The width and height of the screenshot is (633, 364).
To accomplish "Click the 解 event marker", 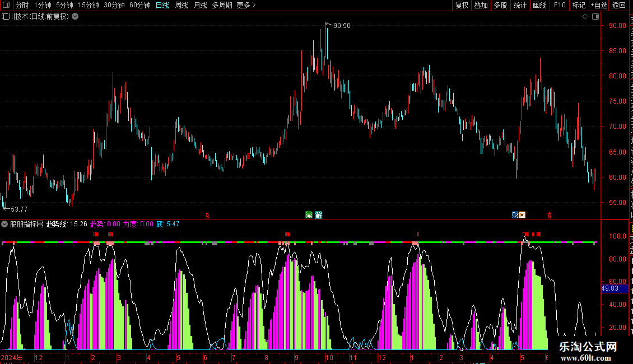I will [319, 214].
